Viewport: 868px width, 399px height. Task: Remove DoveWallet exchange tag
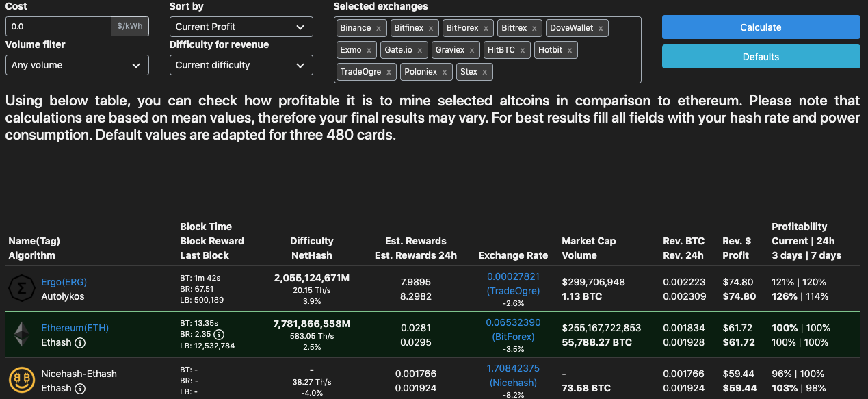point(601,29)
